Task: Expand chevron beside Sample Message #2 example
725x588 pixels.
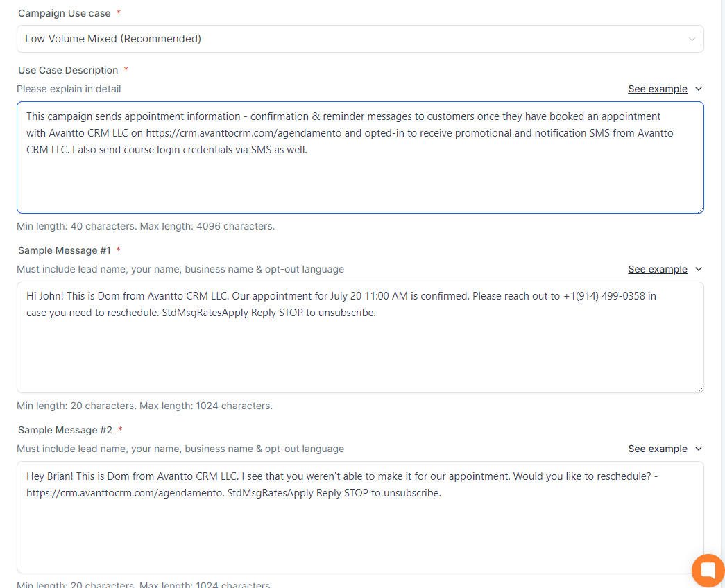Action: [x=699, y=449]
